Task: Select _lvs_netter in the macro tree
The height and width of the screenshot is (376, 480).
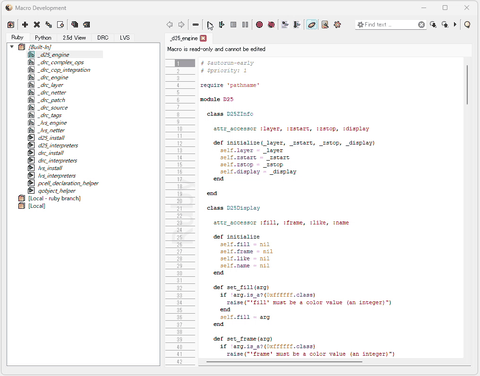Action: click(52, 130)
